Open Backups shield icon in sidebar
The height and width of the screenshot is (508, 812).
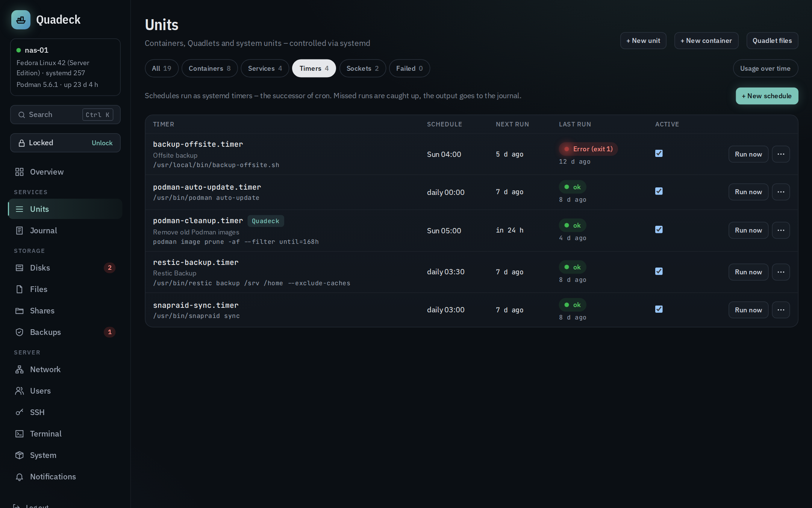[x=20, y=332]
